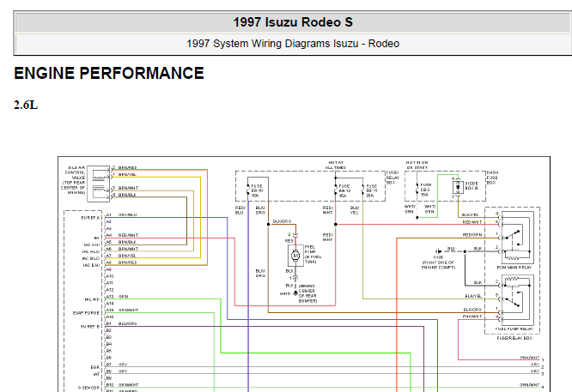Select '1997 System Wiring Diagrams Isuzu - Rodeo' subtitle
Screen dimensions: 572x392
pyautogui.click(x=293, y=44)
